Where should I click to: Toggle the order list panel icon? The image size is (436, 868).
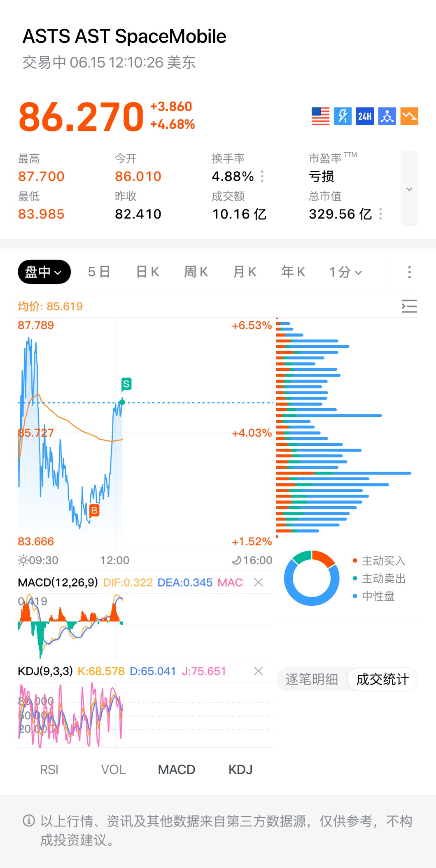pyautogui.click(x=409, y=306)
